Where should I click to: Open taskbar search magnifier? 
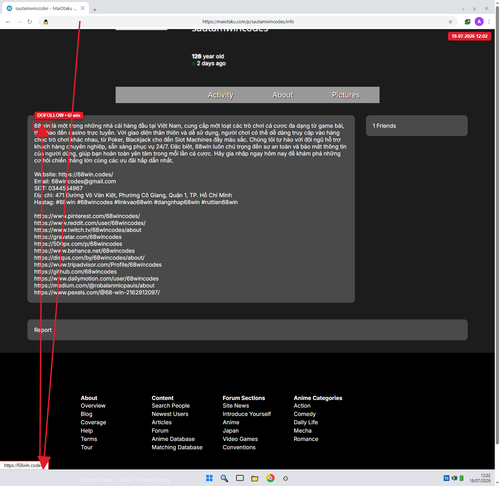[x=224, y=478]
